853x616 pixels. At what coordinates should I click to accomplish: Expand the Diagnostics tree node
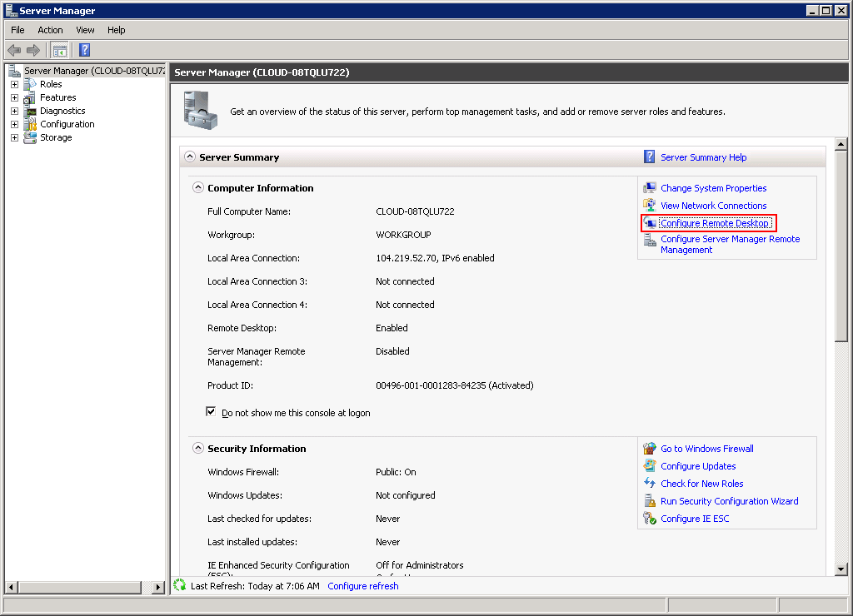click(x=15, y=111)
